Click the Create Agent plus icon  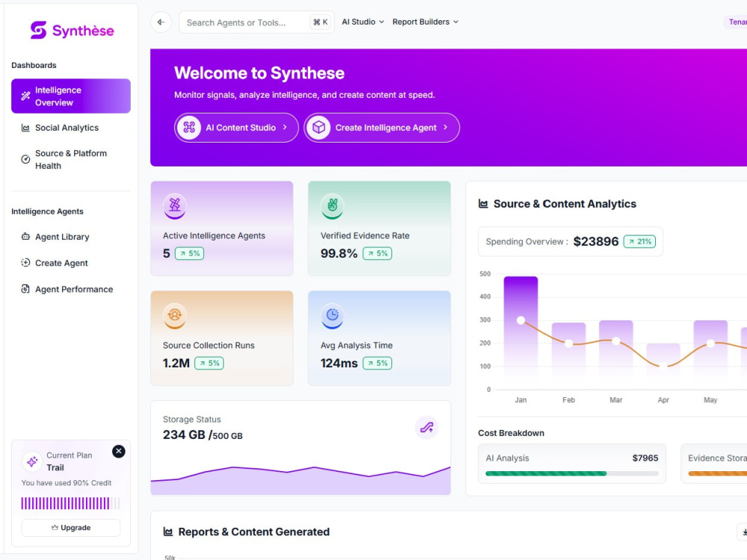pos(25,262)
